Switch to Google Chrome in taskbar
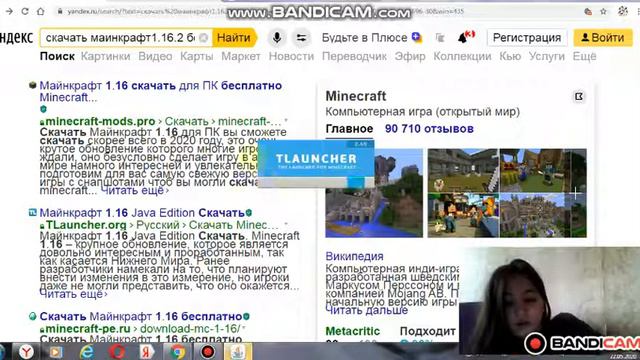 tap(177, 352)
